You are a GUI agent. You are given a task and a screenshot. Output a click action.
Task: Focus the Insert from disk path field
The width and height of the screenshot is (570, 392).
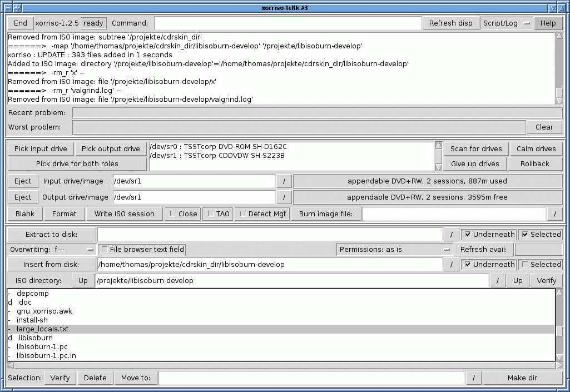tap(270, 265)
